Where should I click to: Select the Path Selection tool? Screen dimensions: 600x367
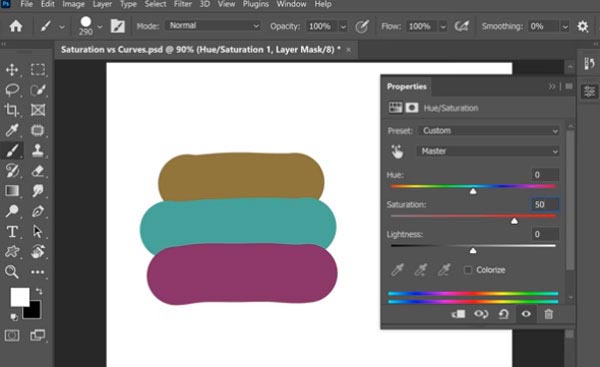(x=38, y=232)
